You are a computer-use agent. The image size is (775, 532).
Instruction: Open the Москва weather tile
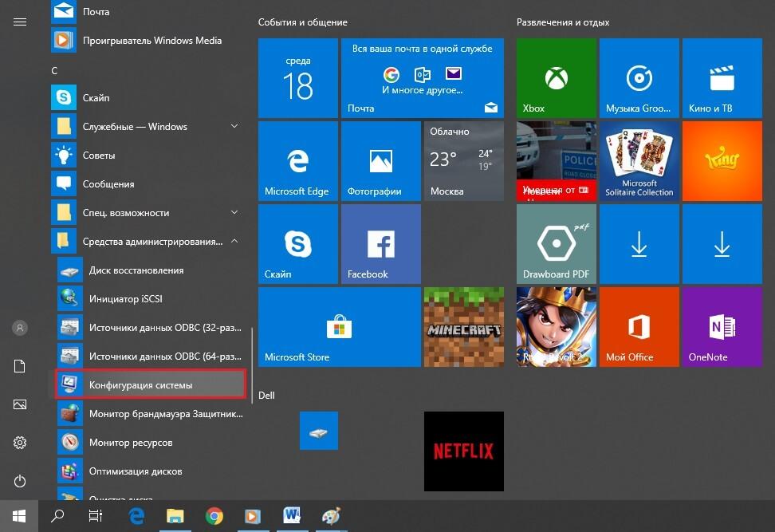point(464,161)
